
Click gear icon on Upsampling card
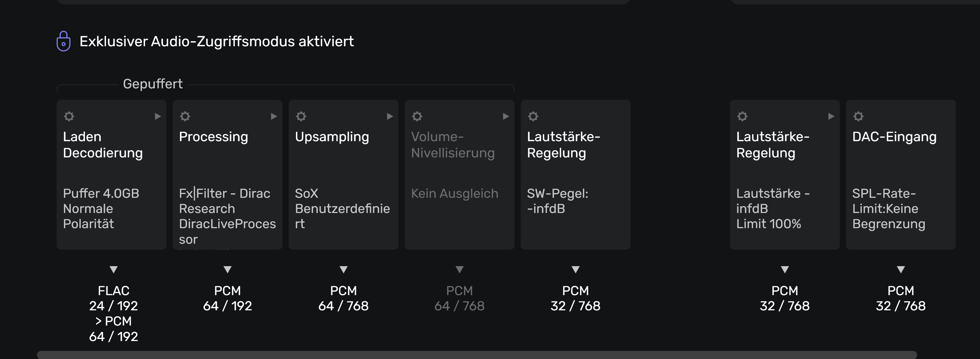[x=301, y=116]
